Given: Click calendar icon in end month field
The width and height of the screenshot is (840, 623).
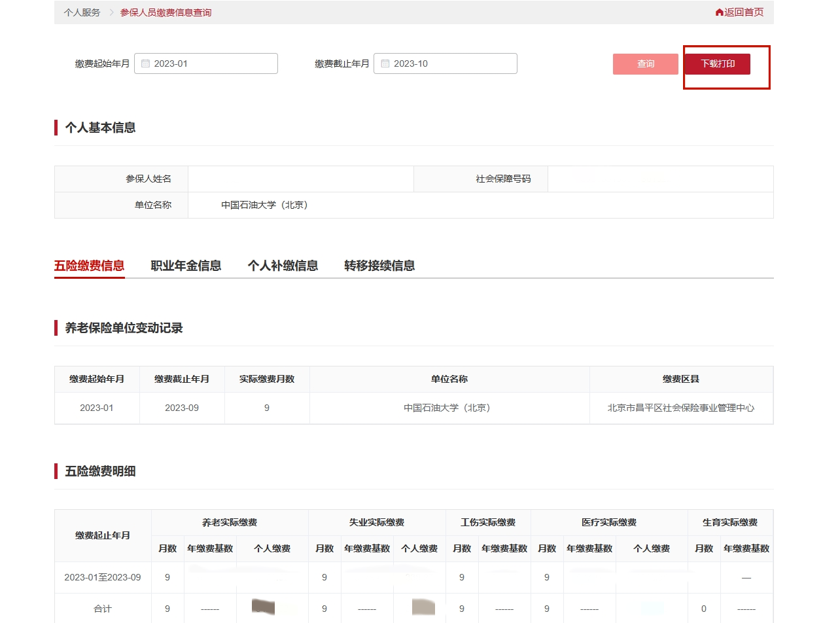Looking at the screenshot, I should click(x=385, y=63).
